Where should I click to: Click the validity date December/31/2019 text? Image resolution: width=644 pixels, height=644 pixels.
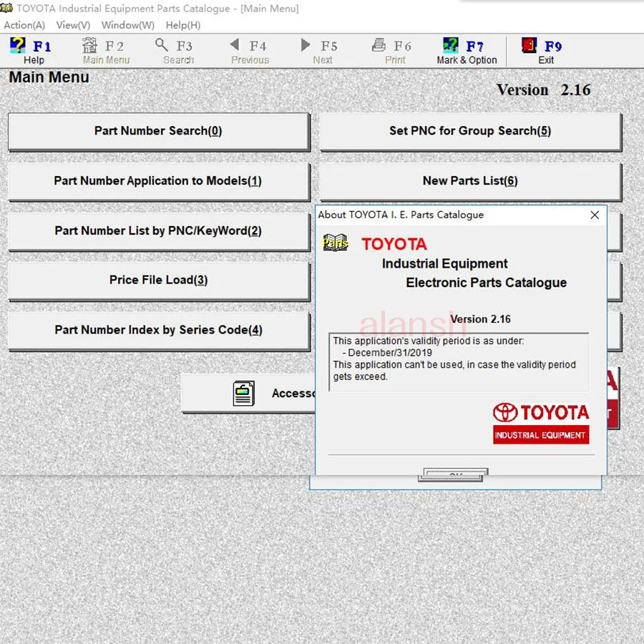coord(390,353)
